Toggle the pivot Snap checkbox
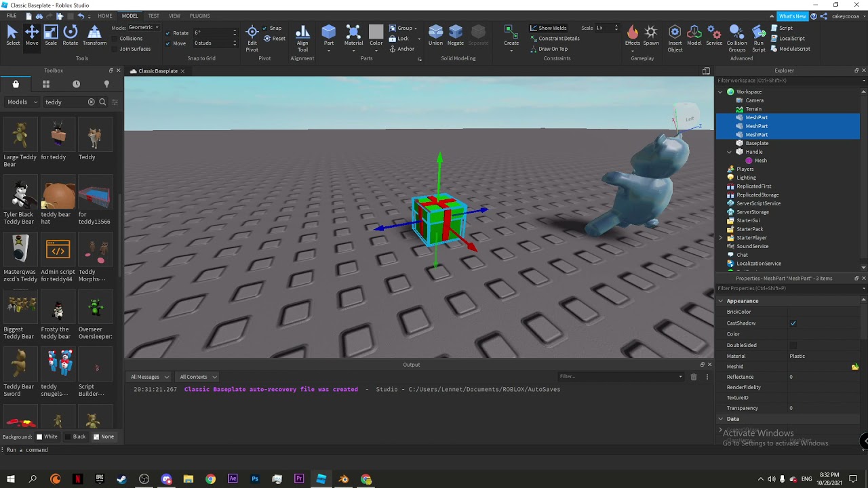 265,28
